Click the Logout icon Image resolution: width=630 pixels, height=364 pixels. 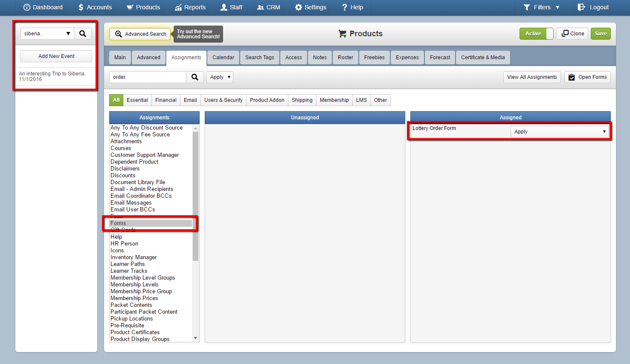click(581, 7)
